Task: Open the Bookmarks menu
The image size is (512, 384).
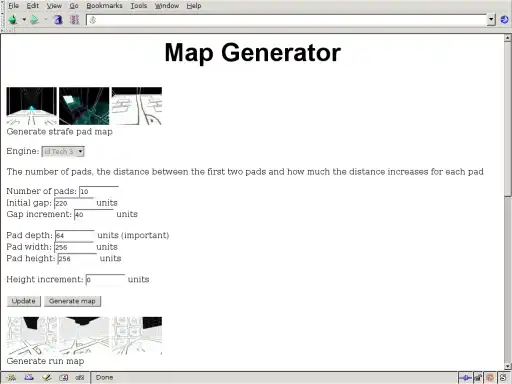Action: pyautogui.click(x=104, y=6)
